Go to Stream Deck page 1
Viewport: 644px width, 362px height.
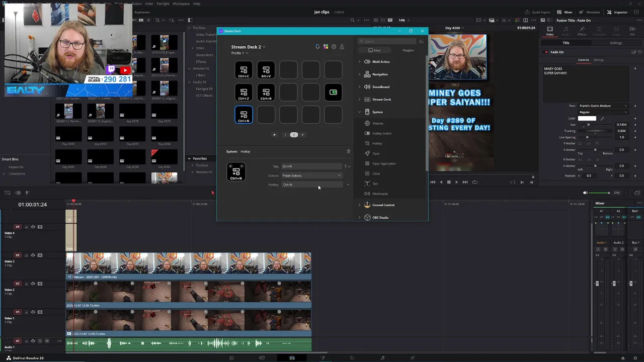click(285, 135)
